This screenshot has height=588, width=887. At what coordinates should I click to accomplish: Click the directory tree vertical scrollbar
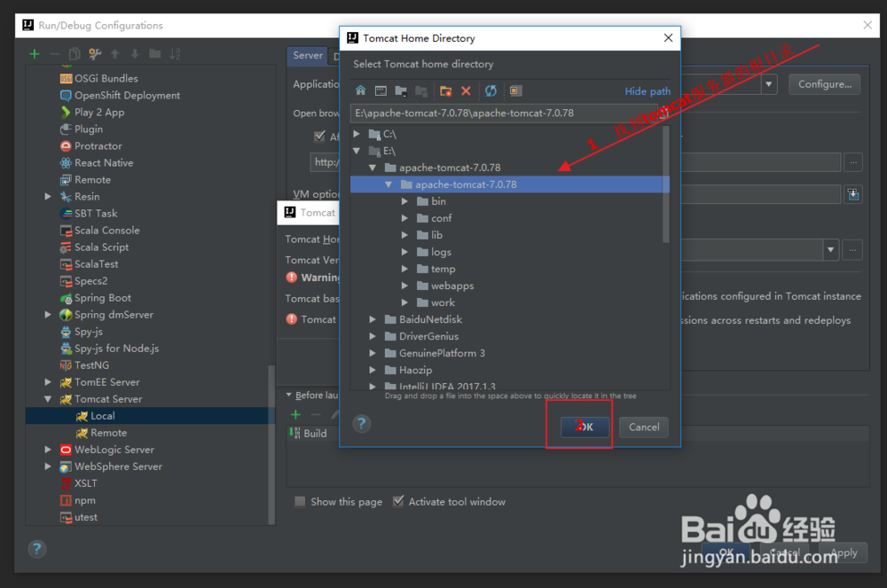pyautogui.click(x=666, y=184)
